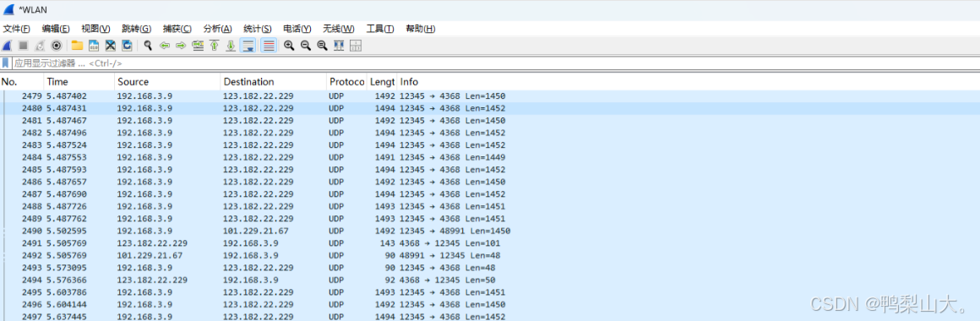
Task: Open the 视图(V) menu
Action: pos(95,29)
